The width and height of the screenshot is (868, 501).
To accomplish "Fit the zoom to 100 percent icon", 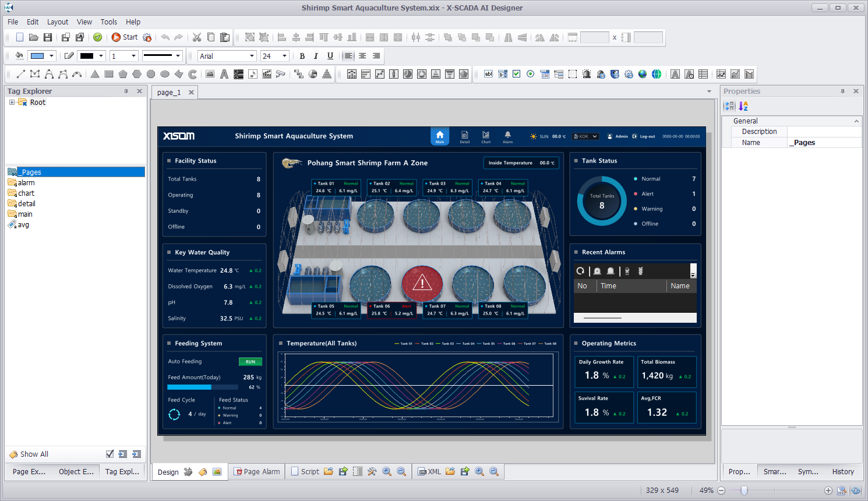I will [841, 491].
